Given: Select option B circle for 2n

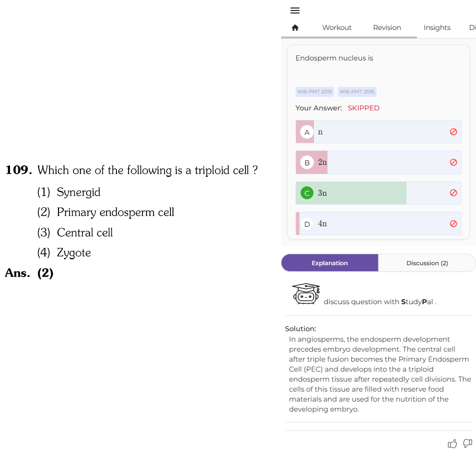Looking at the screenshot, I should [x=307, y=162].
